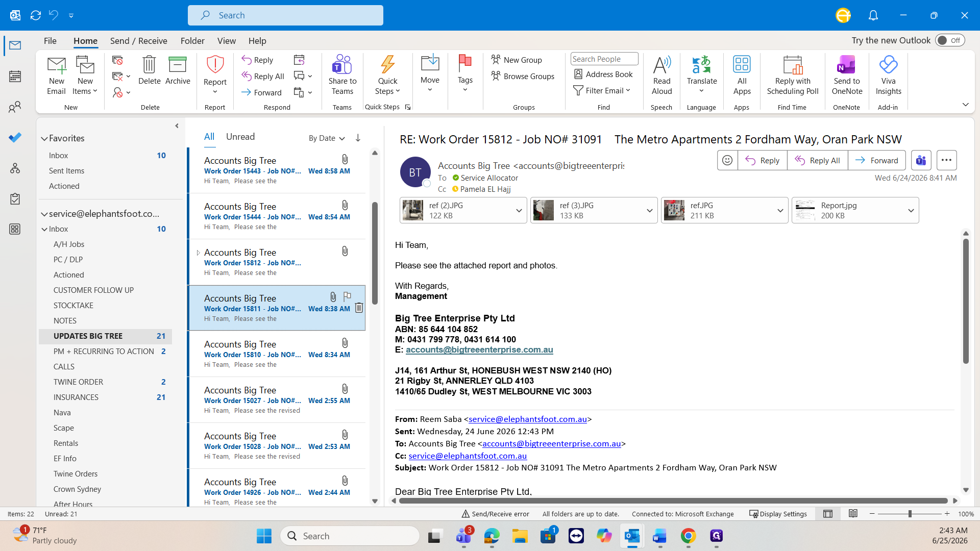
Task: Click the top Outlook search box
Action: [x=285, y=15]
